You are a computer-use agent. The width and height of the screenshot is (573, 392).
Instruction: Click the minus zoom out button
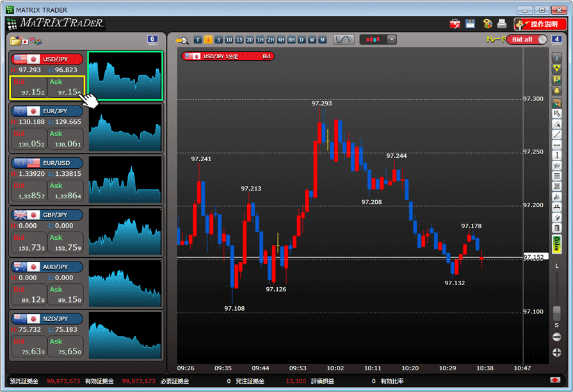tap(556, 337)
